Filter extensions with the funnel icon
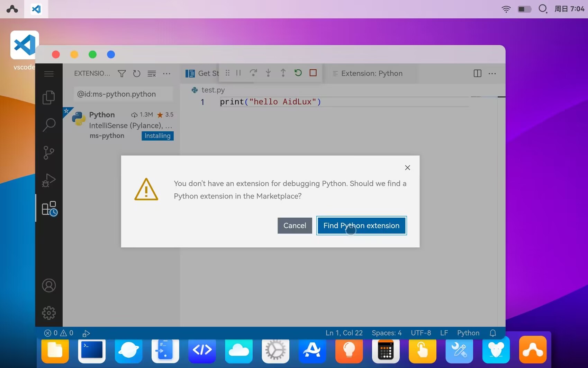Screen dimensions: 588x368 pos(121,73)
